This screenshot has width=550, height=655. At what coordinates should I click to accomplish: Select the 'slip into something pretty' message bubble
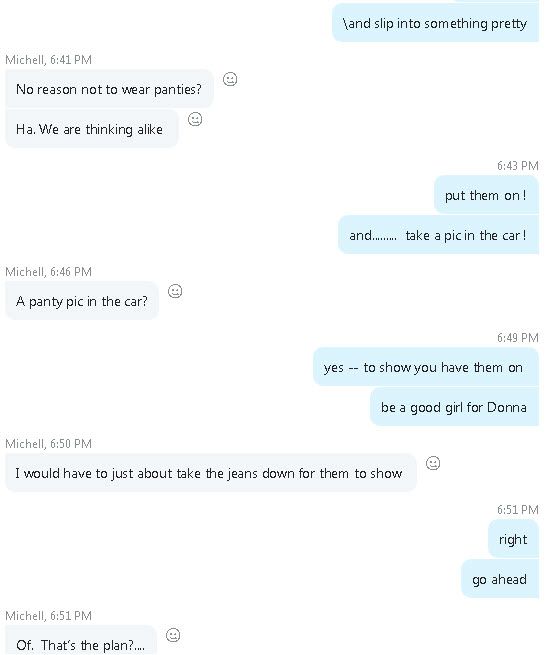click(x=435, y=23)
